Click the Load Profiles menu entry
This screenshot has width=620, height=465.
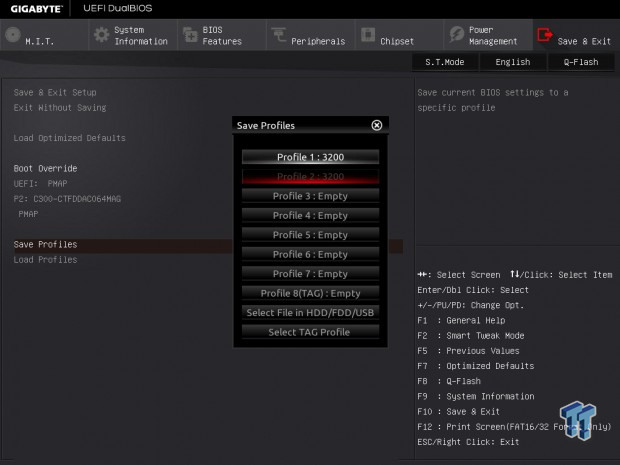[x=45, y=260]
